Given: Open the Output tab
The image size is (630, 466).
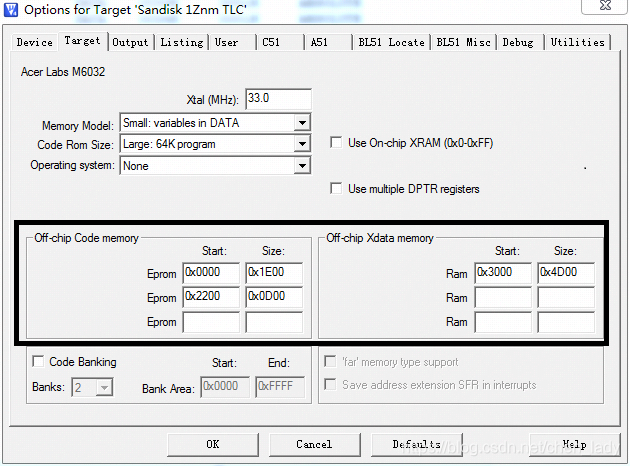Looking at the screenshot, I should 130,42.
